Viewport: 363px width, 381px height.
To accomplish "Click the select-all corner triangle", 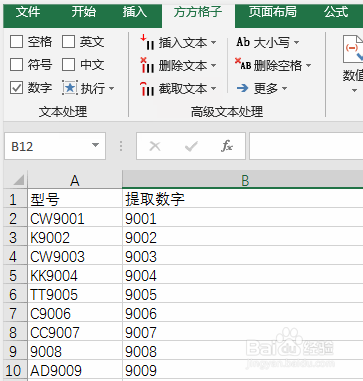I will pyautogui.click(x=19, y=180).
